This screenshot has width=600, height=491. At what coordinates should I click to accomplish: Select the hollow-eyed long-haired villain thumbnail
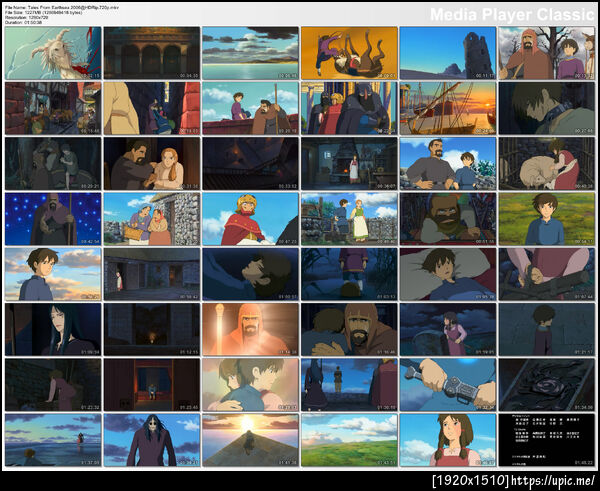pyautogui.click(x=152, y=440)
